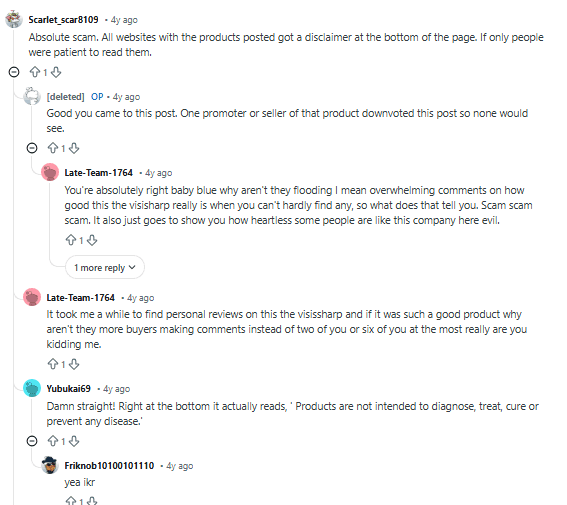Collapse Yubukai69's comment thread
567x505 pixels.
[x=32, y=441]
